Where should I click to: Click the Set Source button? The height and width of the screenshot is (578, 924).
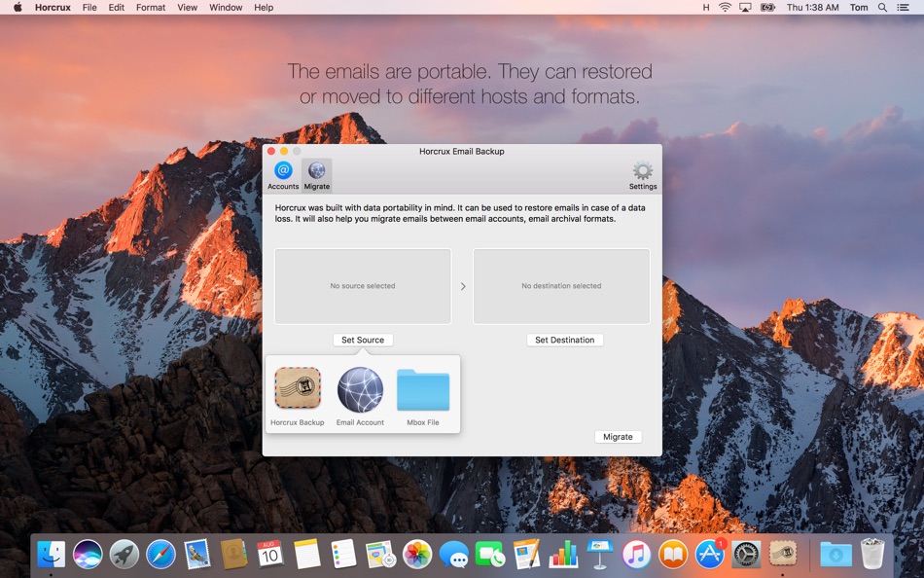pos(363,340)
